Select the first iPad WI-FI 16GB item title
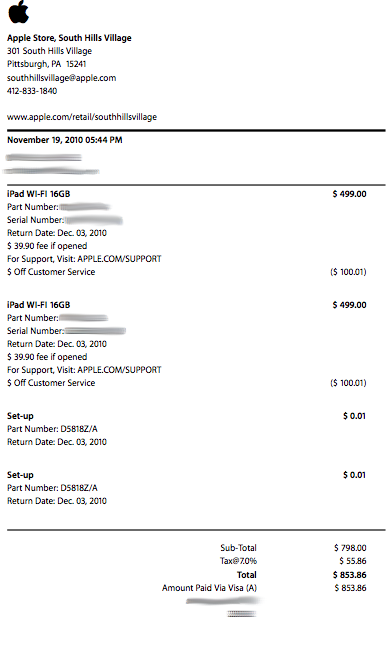 [39, 194]
